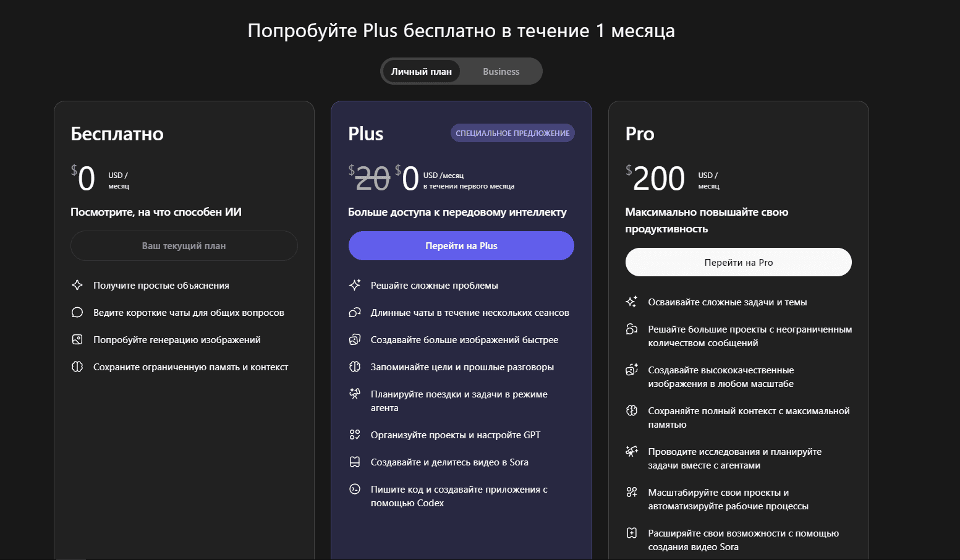This screenshot has width=960, height=560.
Task: Click the Pro plan's Sora video icon
Action: [x=632, y=533]
